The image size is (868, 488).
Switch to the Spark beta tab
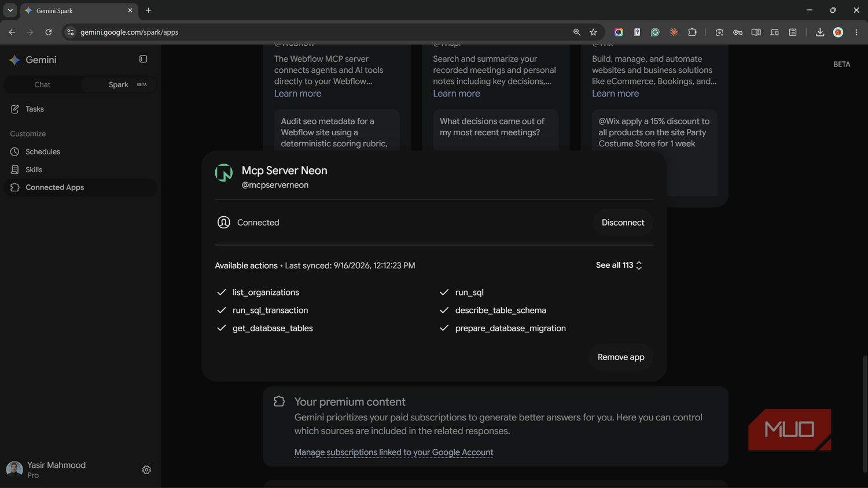point(119,84)
